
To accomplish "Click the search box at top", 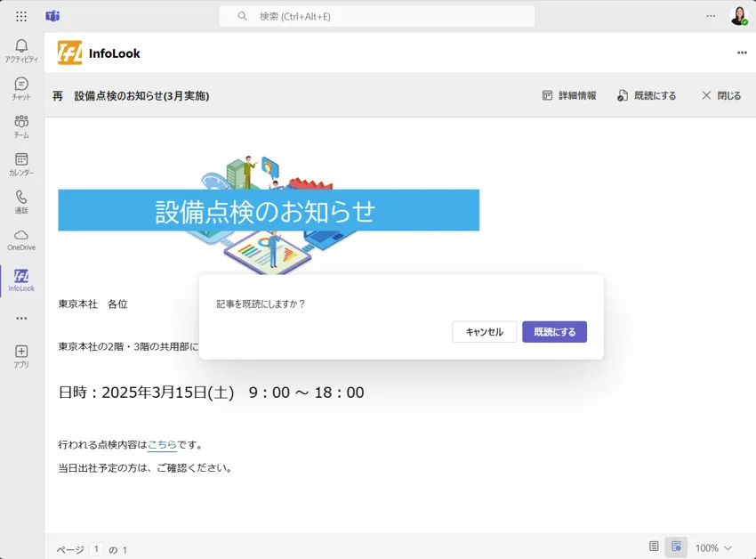I will coord(377,16).
